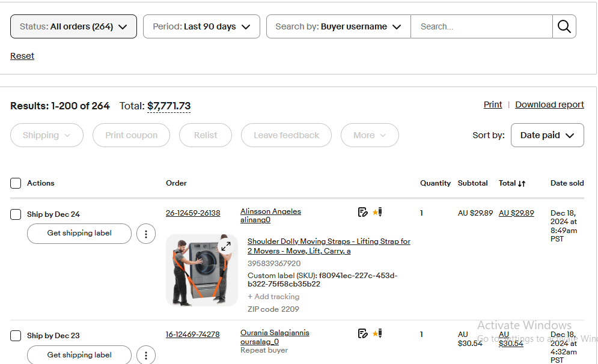Click the note icon on Alinsson Angeles order
Viewport: 598px width, 364px height.
[x=362, y=212]
